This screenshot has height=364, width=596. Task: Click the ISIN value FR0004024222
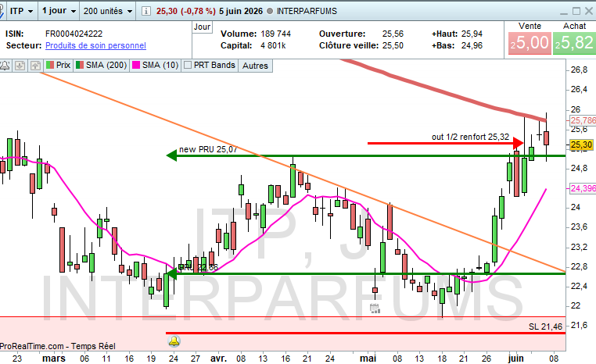pos(74,34)
